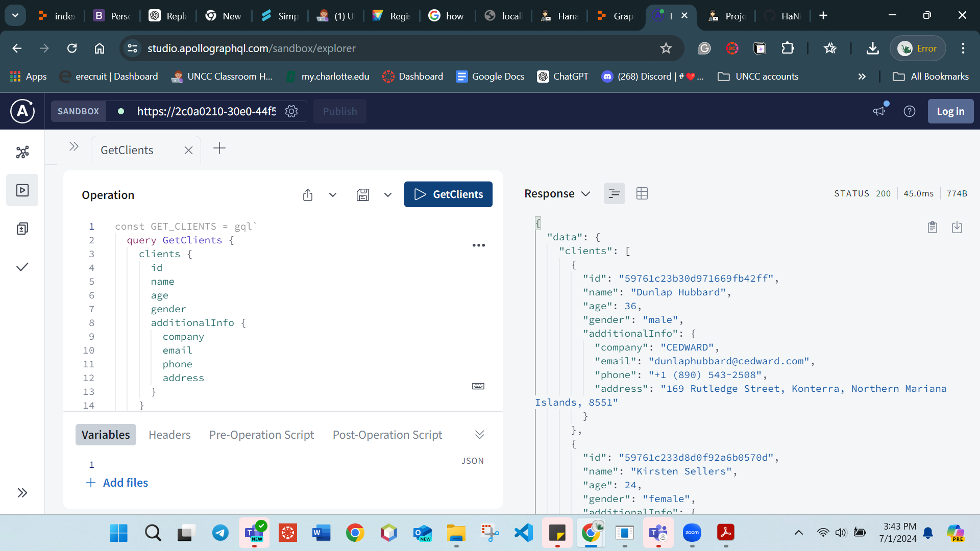Expand the left sidebar with double chevron
The width and height of the screenshot is (980, 551).
click(22, 492)
